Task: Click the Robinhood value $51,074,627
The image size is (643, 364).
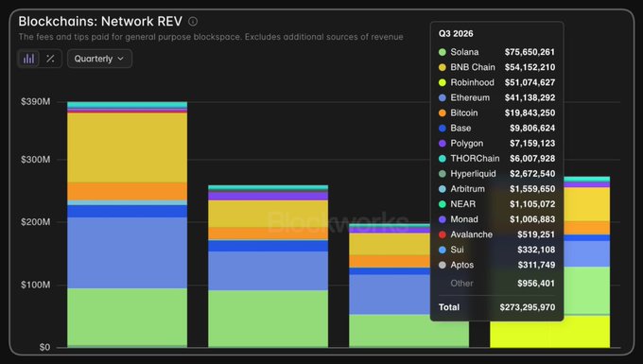Action: 530,82
